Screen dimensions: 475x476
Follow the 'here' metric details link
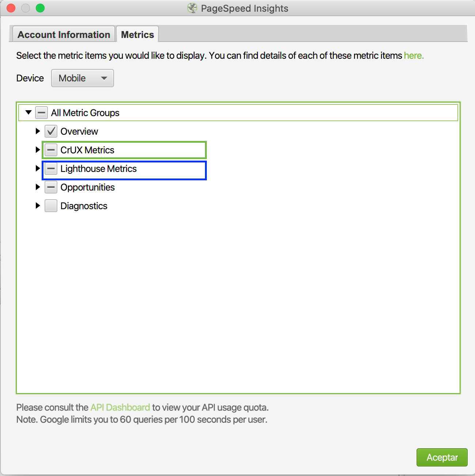tap(414, 55)
